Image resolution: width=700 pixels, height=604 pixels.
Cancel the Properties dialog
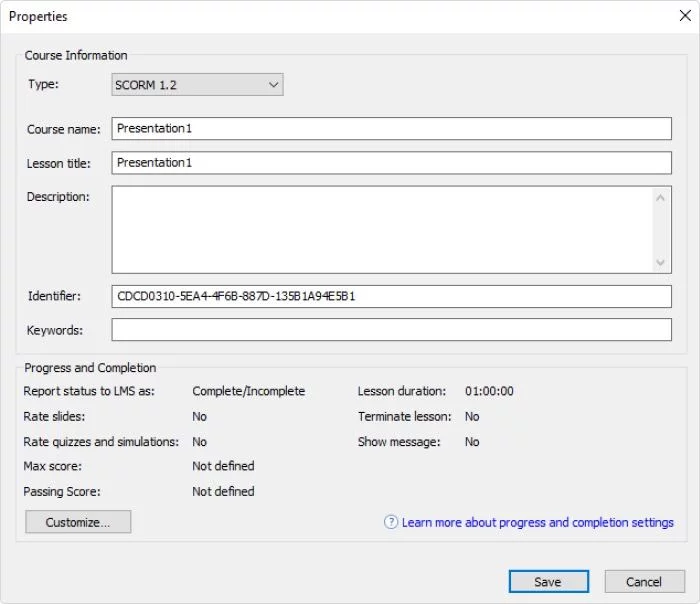[644, 582]
